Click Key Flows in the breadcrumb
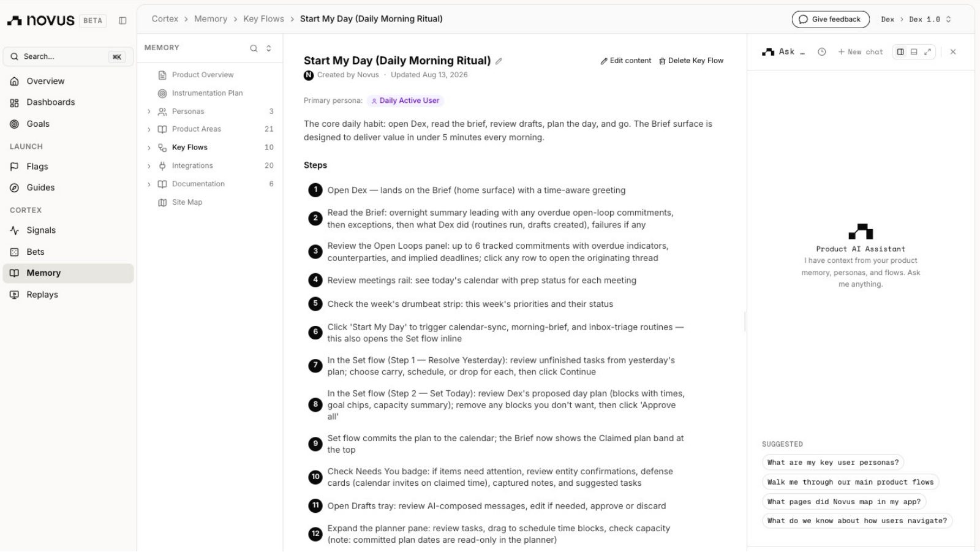This screenshot has height=552, width=980. pyautogui.click(x=263, y=19)
